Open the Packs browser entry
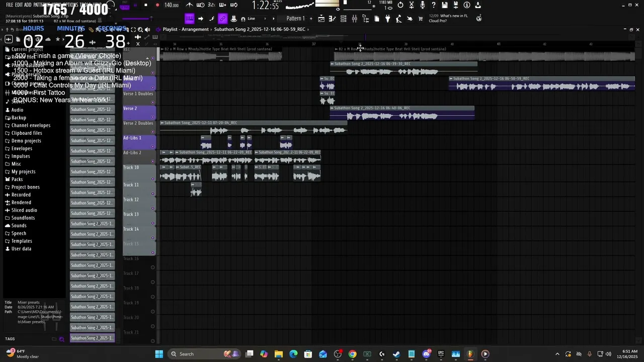This screenshot has width=644, height=362. [x=17, y=179]
